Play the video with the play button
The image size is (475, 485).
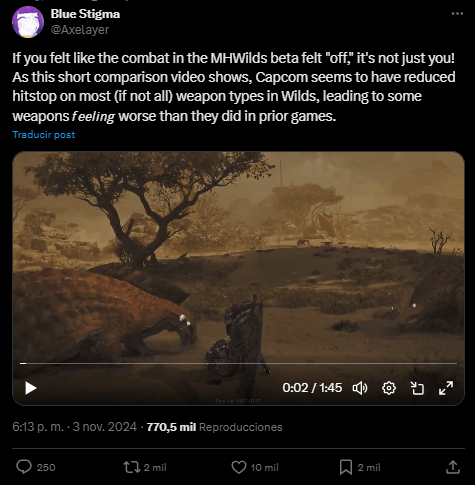(x=31, y=388)
